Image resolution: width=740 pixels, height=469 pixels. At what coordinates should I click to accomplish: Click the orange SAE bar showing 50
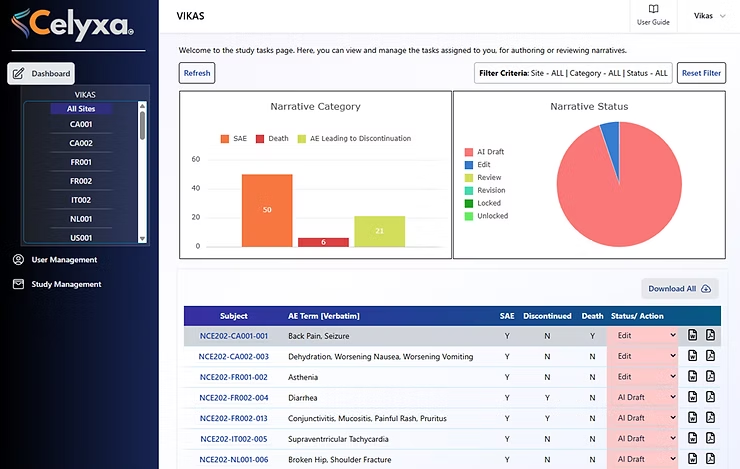[x=267, y=210]
